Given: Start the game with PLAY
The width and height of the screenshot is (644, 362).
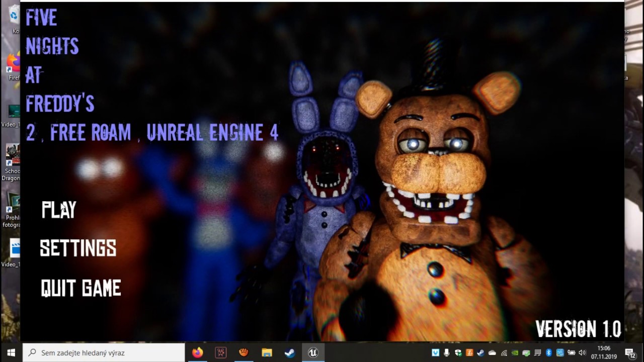Looking at the screenshot, I should click(x=59, y=210).
